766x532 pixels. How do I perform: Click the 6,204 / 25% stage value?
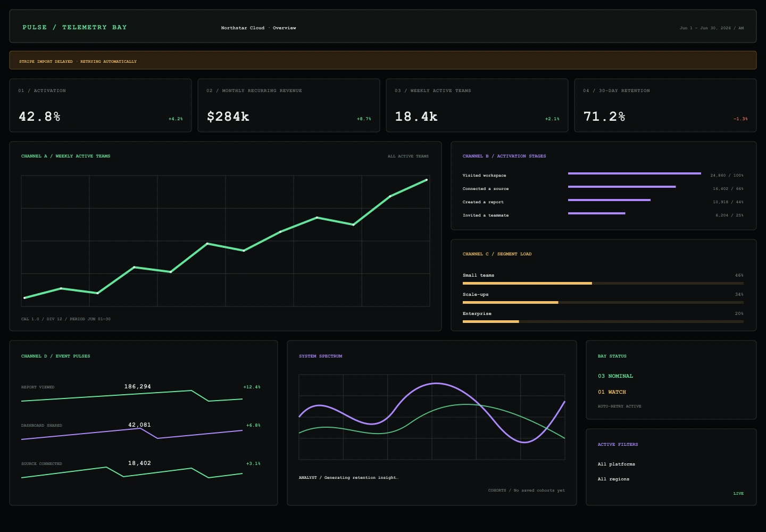[729, 215]
